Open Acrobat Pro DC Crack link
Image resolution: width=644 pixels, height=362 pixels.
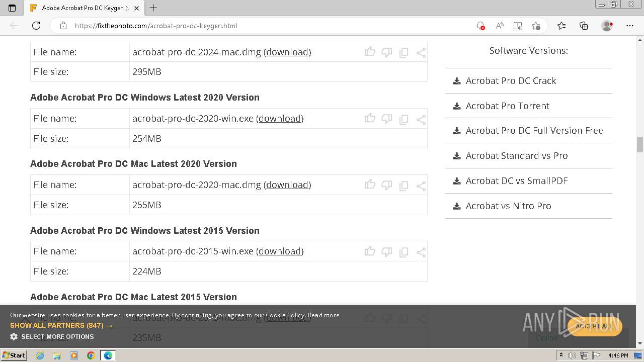pos(511,80)
